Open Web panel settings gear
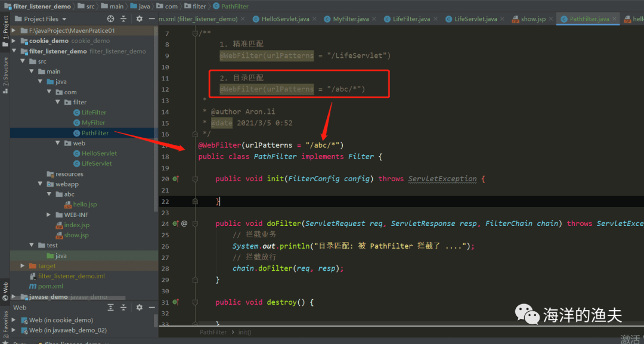Screen dimensions: 644x344 click(139, 308)
